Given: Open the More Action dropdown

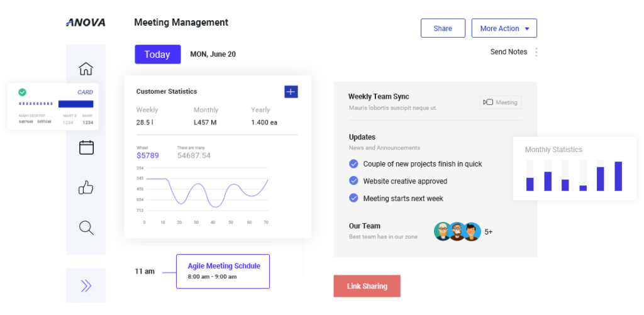Looking at the screenshot, I should [504, 28].
